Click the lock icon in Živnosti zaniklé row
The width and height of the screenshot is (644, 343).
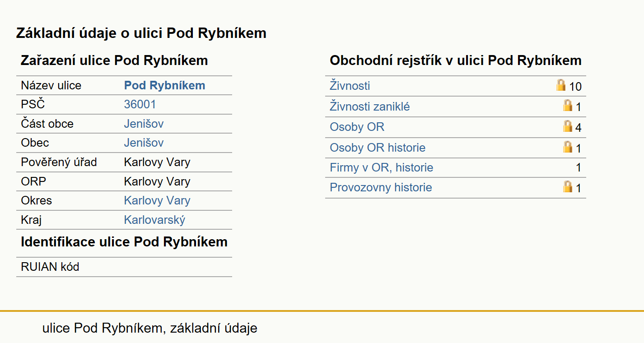pyautogui.click(x=568, y=106)
